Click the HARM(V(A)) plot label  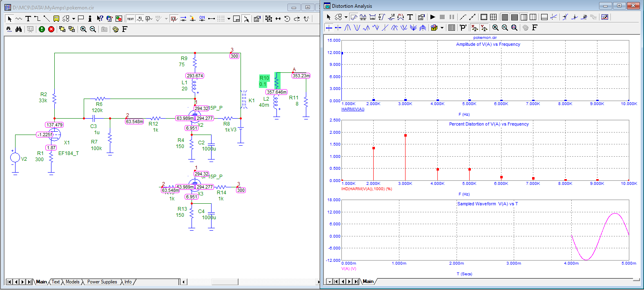352,109
